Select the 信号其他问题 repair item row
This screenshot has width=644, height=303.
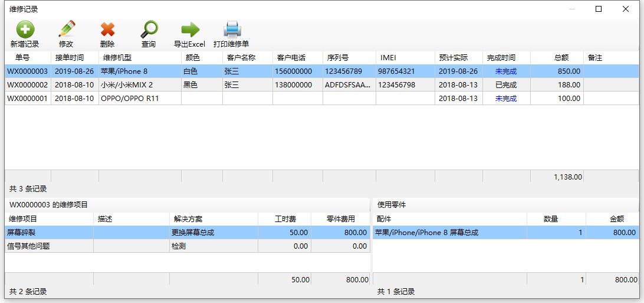pyautogui.click(x=188, y=246)
